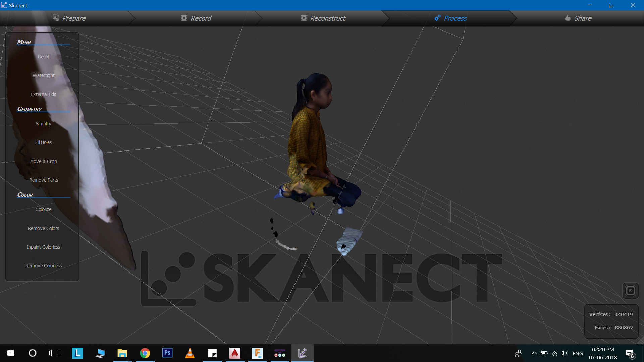Open the People icon in tray
This screenshot has height=362, width=644.
click(518, 353)
